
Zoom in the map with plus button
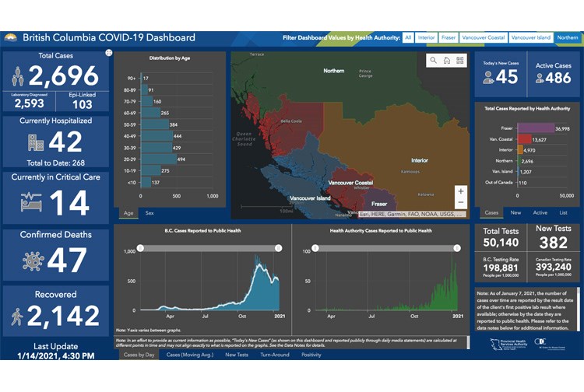point(461,191)
